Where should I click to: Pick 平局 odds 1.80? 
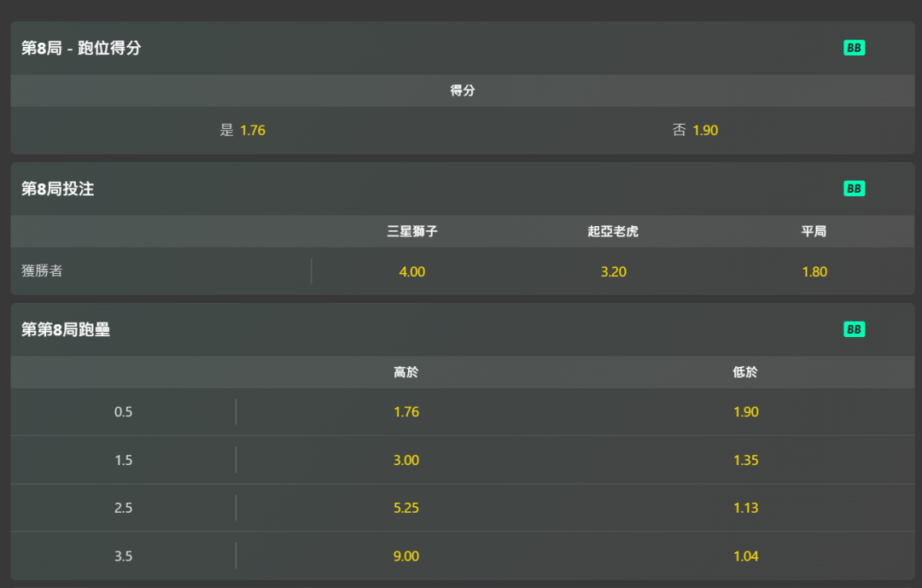(814, 271)
